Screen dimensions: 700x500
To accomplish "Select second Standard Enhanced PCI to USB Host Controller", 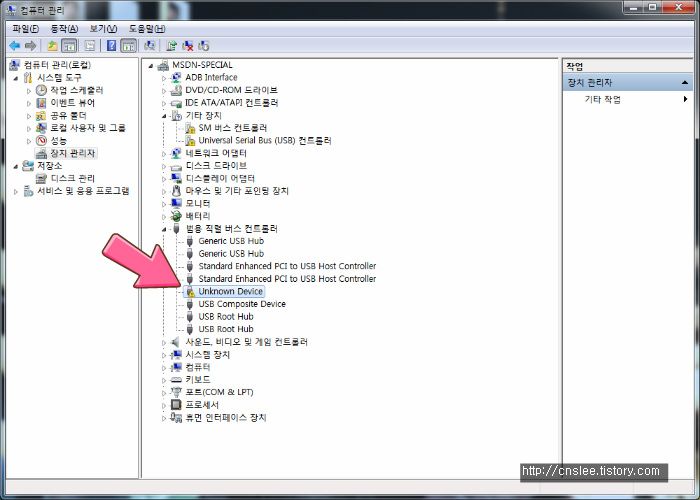I will [287, 279].
